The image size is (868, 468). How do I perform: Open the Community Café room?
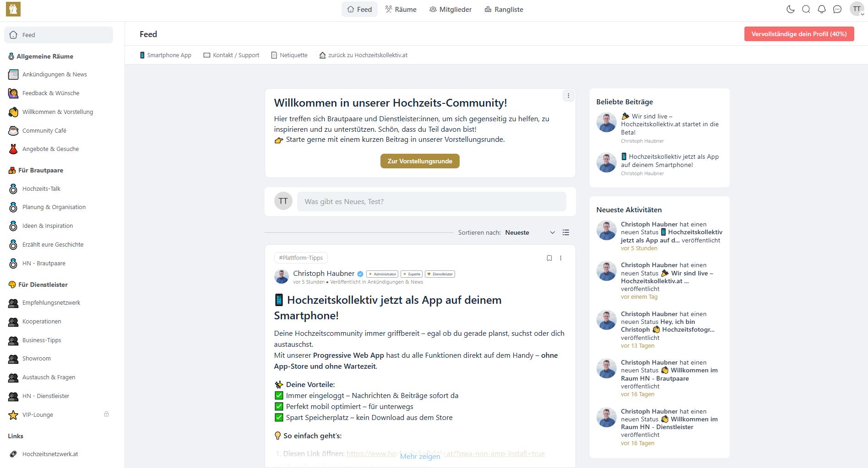click(x=44, y=130)
